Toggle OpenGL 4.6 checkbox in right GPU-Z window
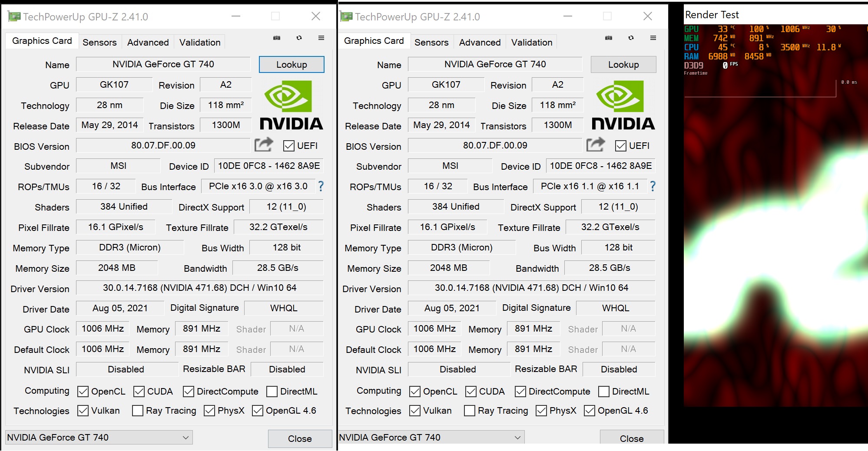Image resolution: width=868 pixels, height=451 pixels. 589,411
